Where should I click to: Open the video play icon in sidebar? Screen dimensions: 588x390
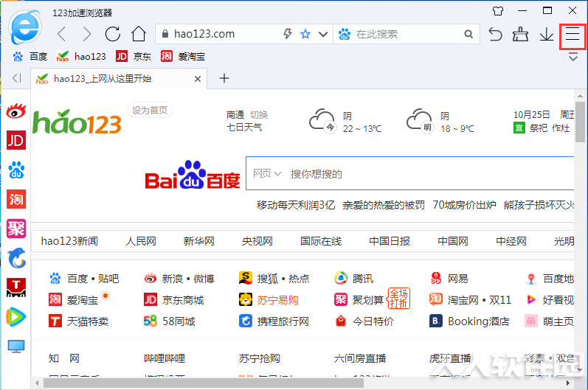pyautogui.click(x=15, y=317)
